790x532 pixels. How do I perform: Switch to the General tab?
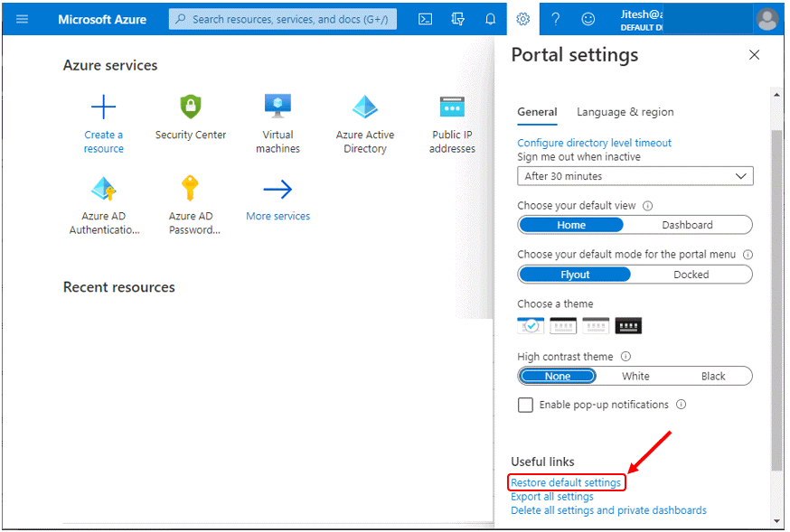[x=537, y=112]
